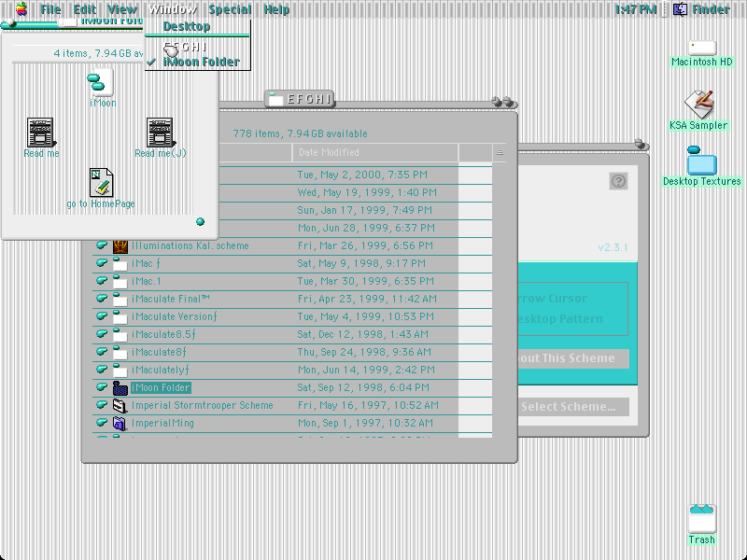Click the iMoon Folder row's dark folder icon
The image size is (747, 560).
coord(120,387)
